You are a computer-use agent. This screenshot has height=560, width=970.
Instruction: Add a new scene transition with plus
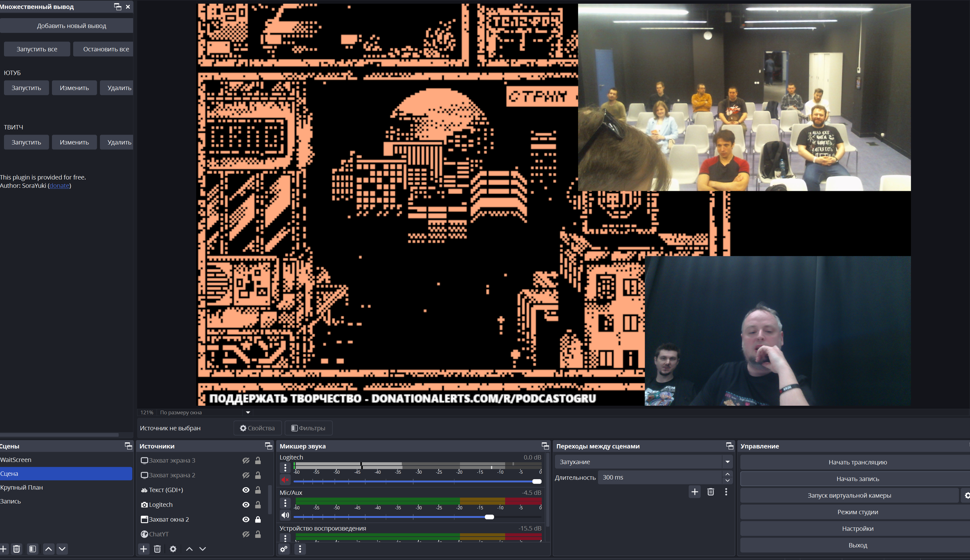pyautogui.click(x=695, y=491)
